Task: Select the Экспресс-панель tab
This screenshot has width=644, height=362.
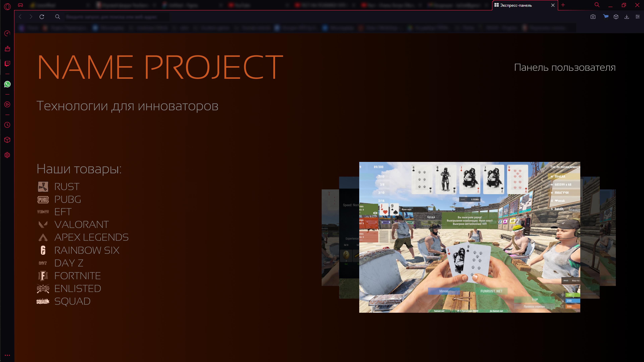Action: tap(525, 5)
